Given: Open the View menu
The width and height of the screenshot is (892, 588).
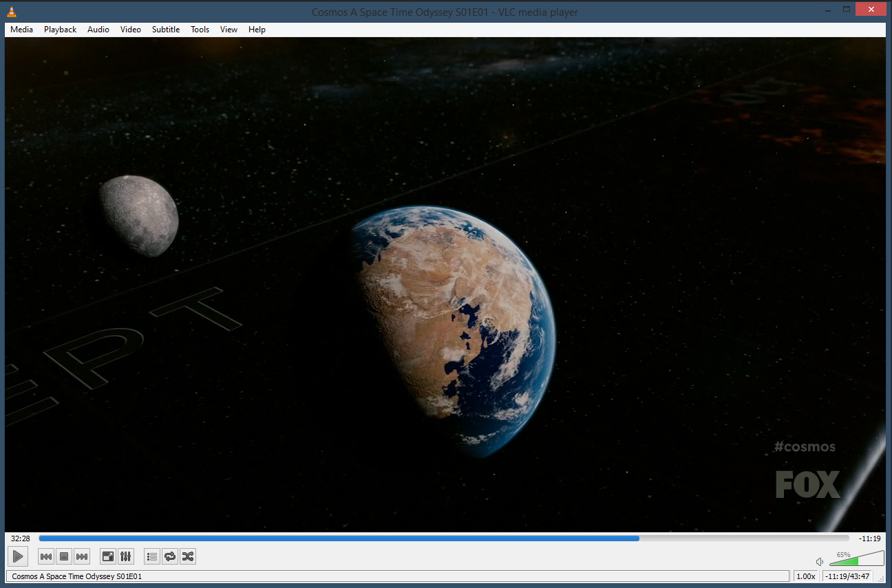Looking at the screenshot, I should pos(229,30).
